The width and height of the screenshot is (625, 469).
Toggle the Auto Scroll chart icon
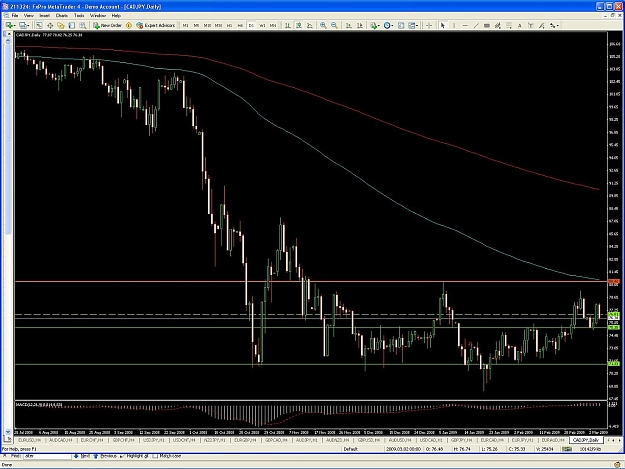click(x=349, y=26)
